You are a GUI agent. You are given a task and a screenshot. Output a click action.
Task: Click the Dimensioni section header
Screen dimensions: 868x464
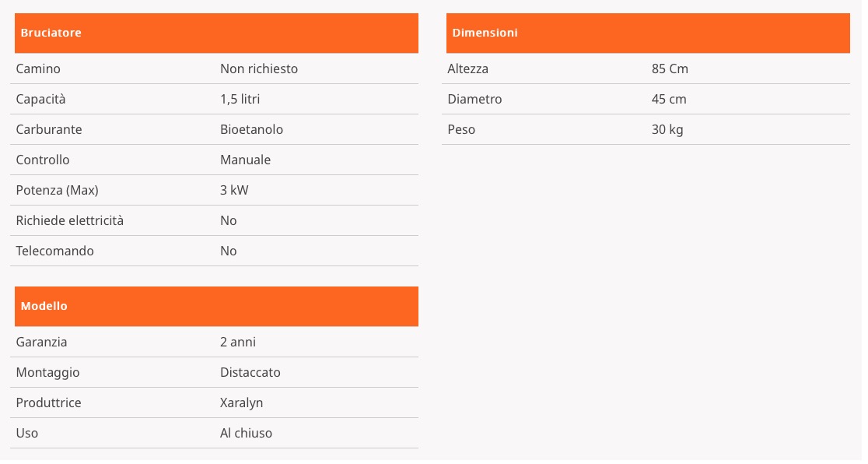click(x=648, y=33)
